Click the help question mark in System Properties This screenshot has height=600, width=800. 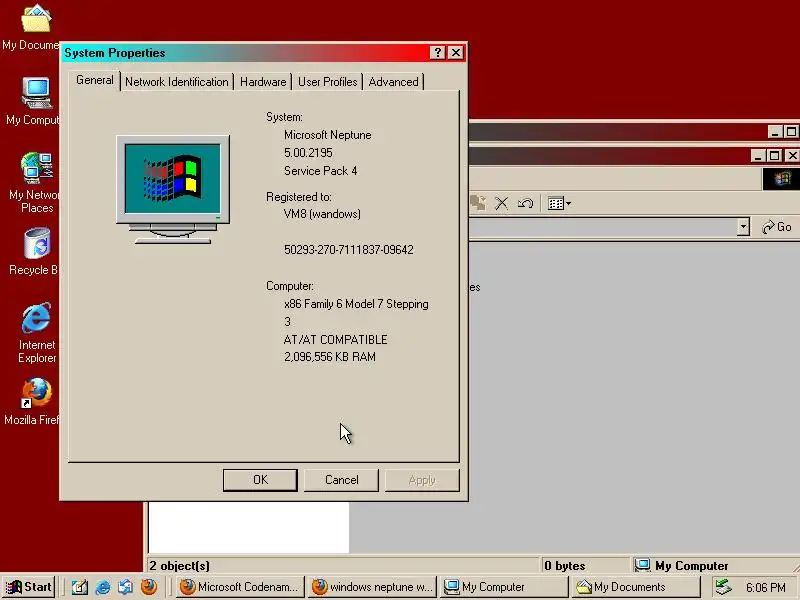coord(437,53)
